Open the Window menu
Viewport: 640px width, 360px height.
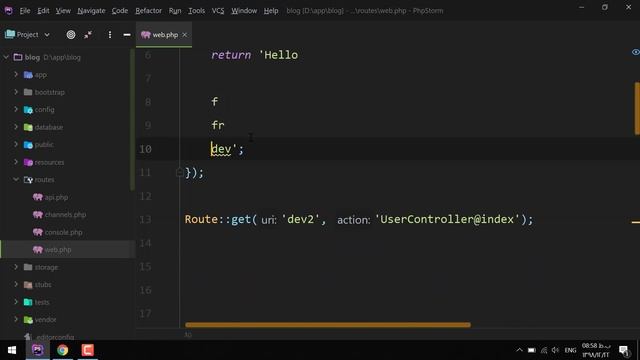point(244,11)
